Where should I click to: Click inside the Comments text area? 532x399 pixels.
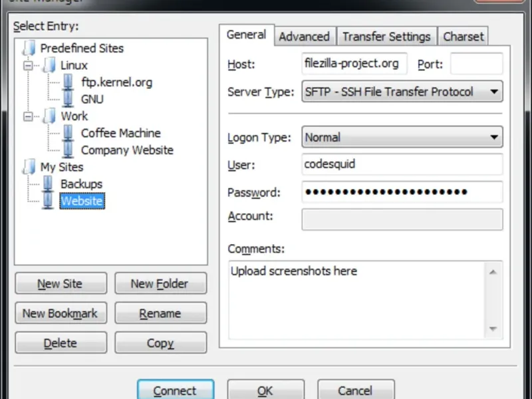[356, 300]
